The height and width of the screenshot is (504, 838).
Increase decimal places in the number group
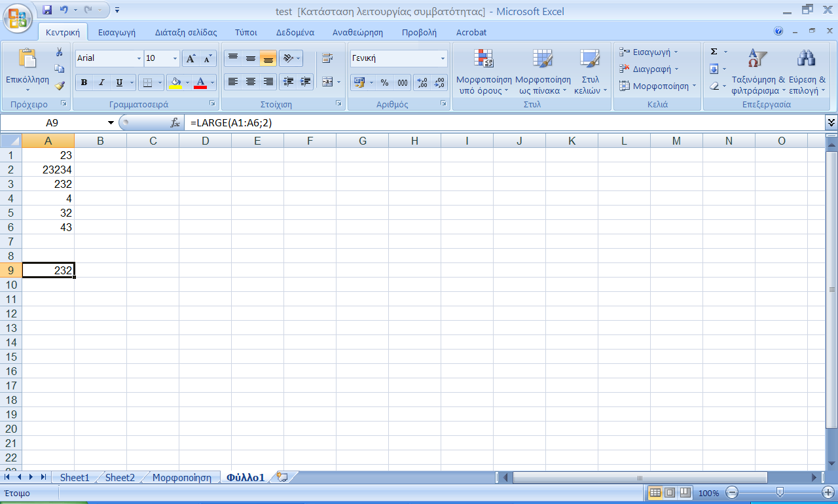point(422,82)
